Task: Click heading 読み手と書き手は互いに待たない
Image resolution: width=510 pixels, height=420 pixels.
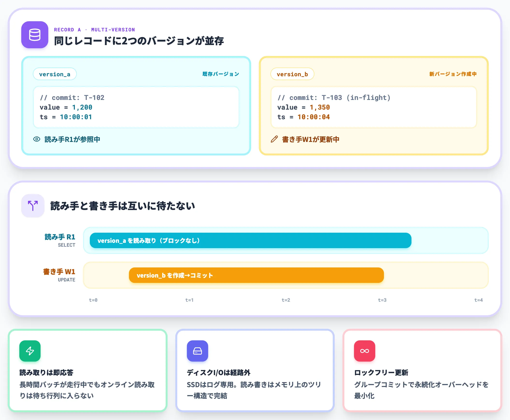Action: click(x=123, y=206)
